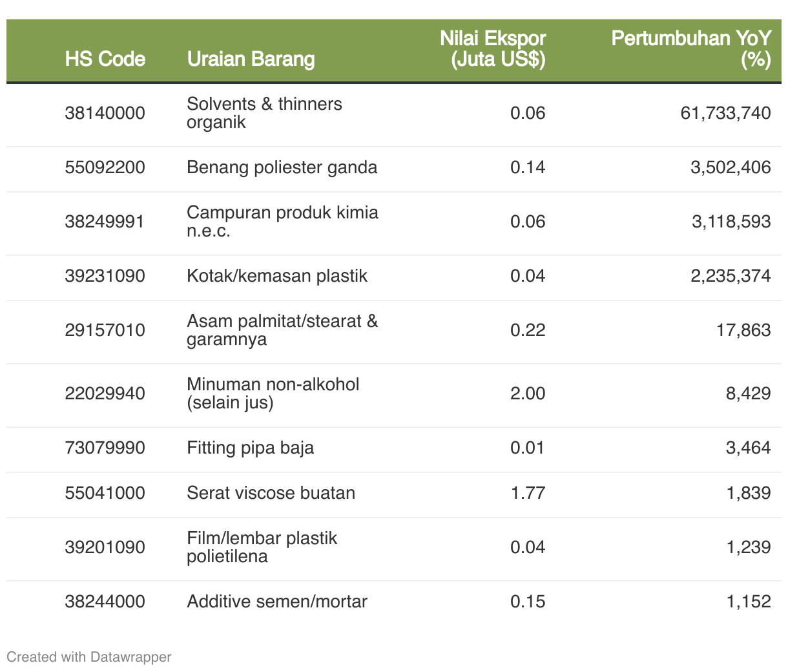The image size is (788, 672).
Task: Select HS code 38140000 cell
Action: tap(105, 113)
